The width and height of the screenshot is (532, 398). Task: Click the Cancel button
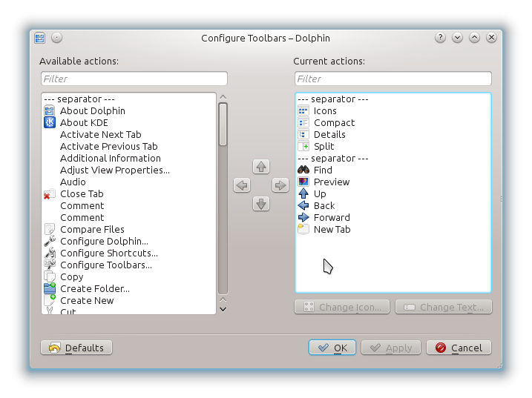(459, 348)
